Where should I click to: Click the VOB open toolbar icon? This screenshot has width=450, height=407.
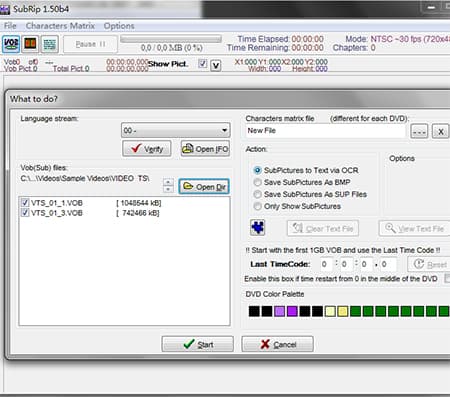click(x=11, y=44)
